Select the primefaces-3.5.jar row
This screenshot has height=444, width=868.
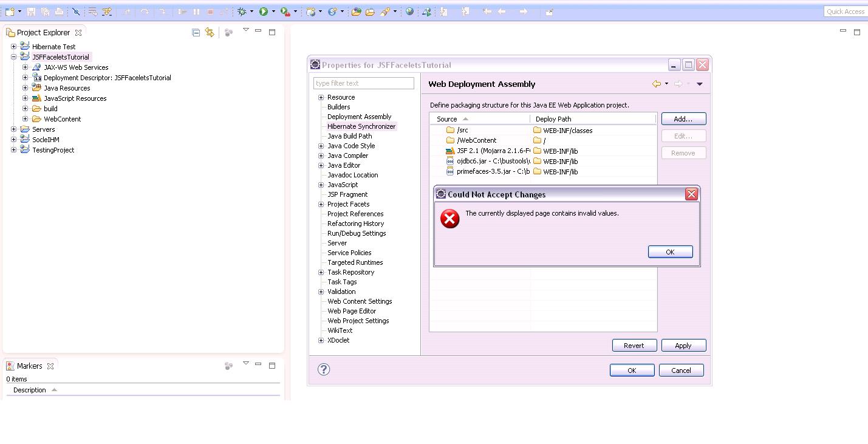pos(543,171)
